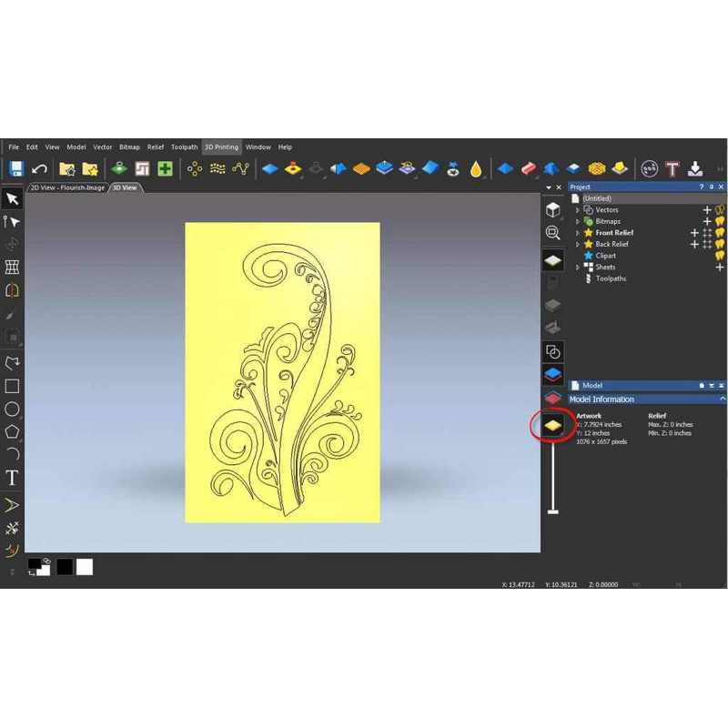Click the isometric view cube icon
Image resolution: width=728 pixels, height=728 pixels.
tap(552, 210)
